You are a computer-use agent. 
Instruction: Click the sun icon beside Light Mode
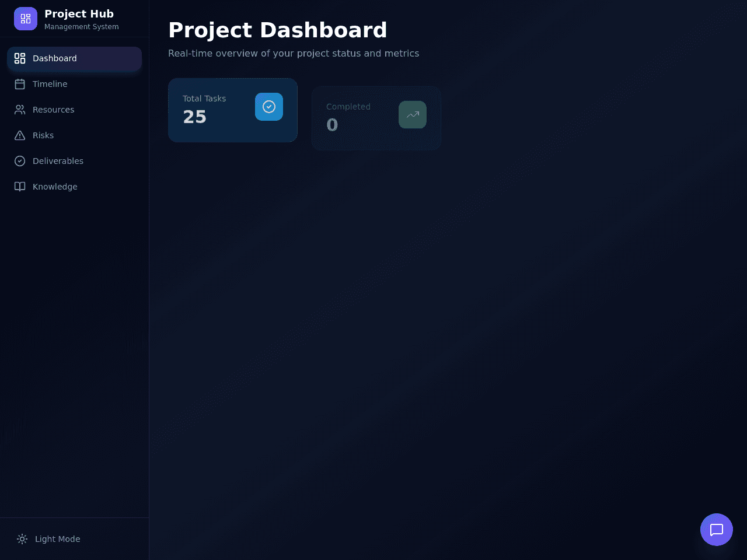coord(22,539)
